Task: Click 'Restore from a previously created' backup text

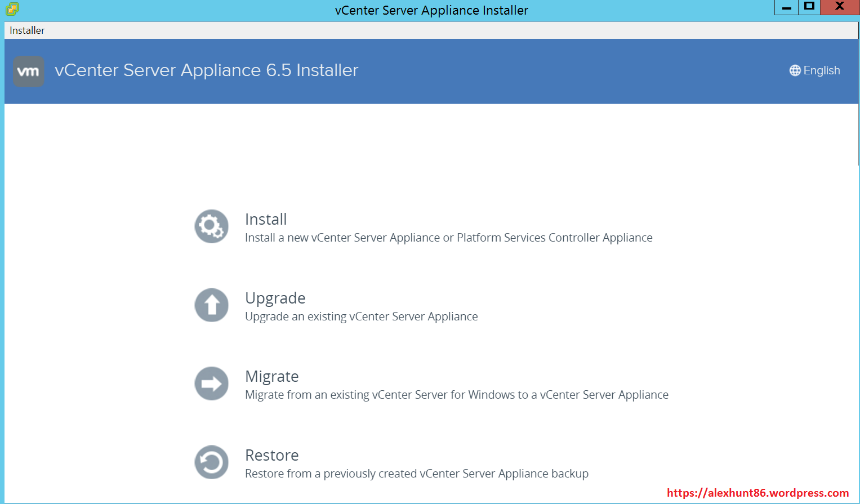Action: click(416, 474)
